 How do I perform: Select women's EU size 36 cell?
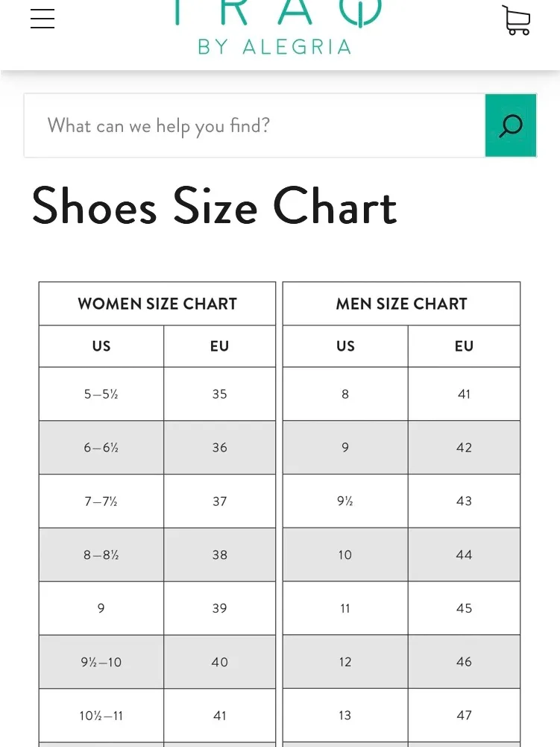click(219, 447)
